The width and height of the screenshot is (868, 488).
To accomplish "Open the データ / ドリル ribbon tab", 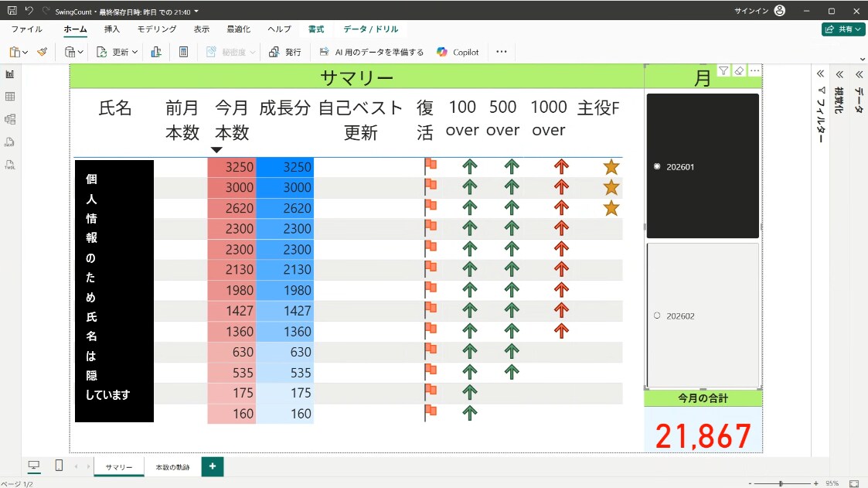I will tap(370, 29).
